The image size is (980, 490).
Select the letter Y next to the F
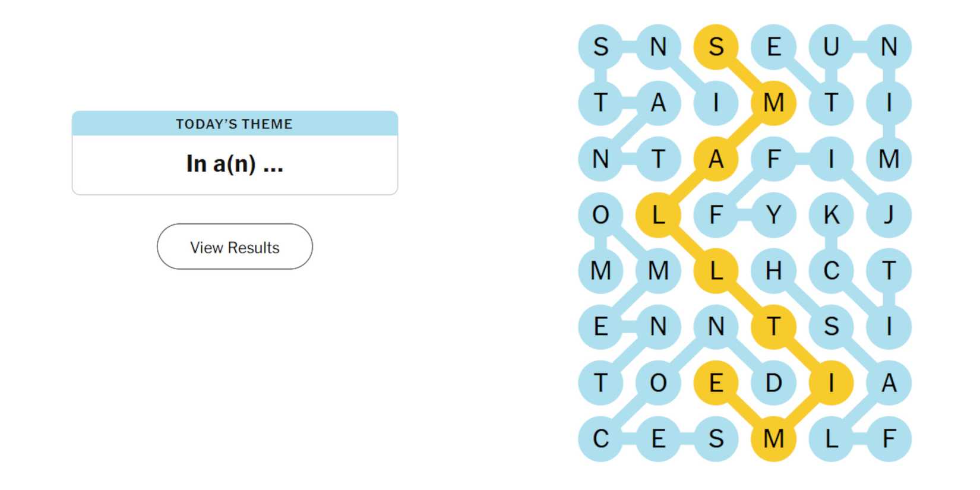tap(774, 216)
